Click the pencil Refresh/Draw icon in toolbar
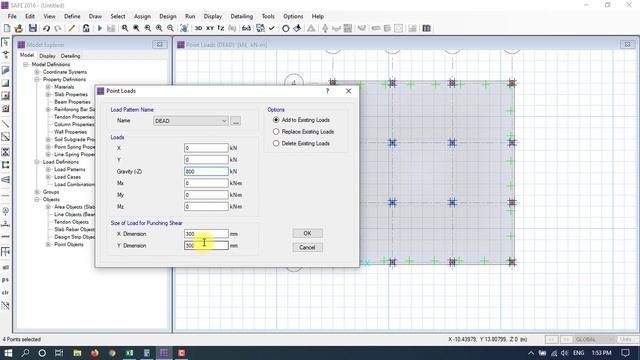This screenshot has height=360, width=640. [71, 28]
